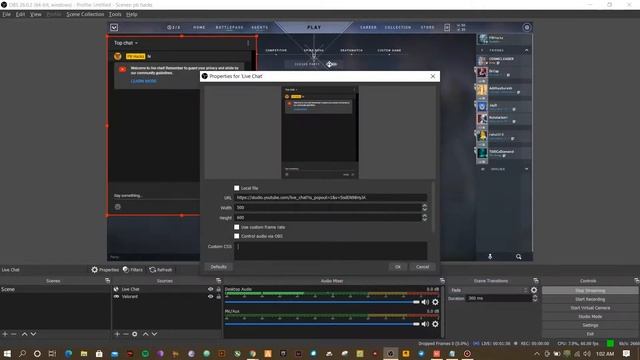Click the Height spinner arrows
Screen dimensions: 640x360
[424, 218]
